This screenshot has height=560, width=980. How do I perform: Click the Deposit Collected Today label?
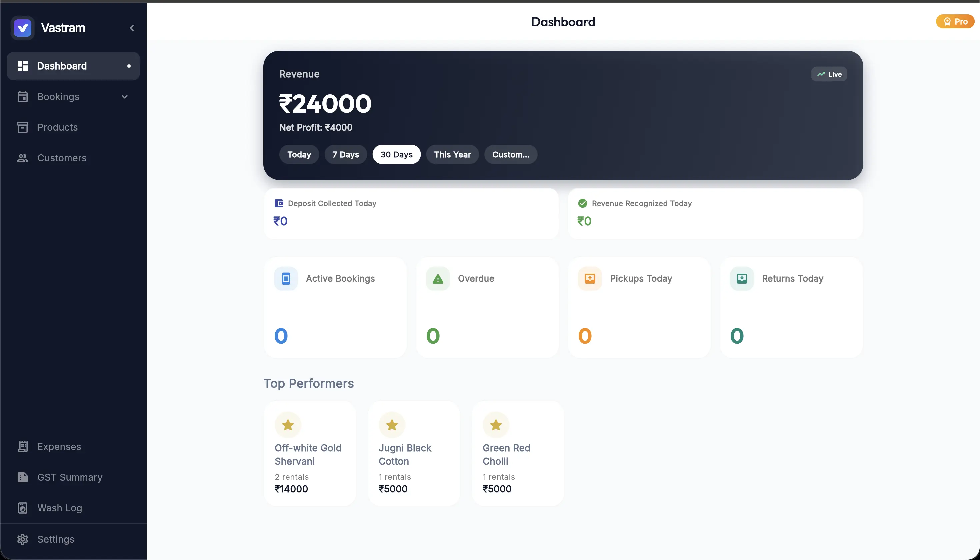[x=332, y=203]
